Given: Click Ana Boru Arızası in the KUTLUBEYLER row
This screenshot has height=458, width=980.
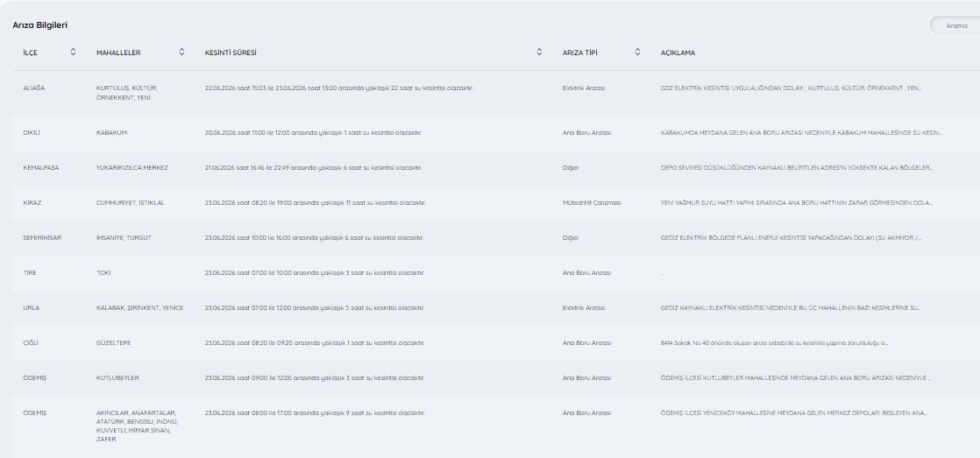Looking at the screenshot, I should coord(587,377).
